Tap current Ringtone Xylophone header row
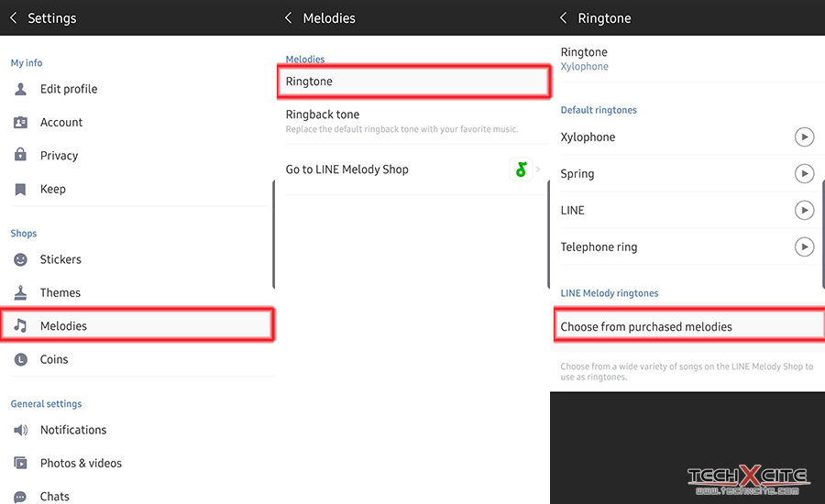Image resolution: width=825 pixels, height=504 pixels. (x=689, y=59)
